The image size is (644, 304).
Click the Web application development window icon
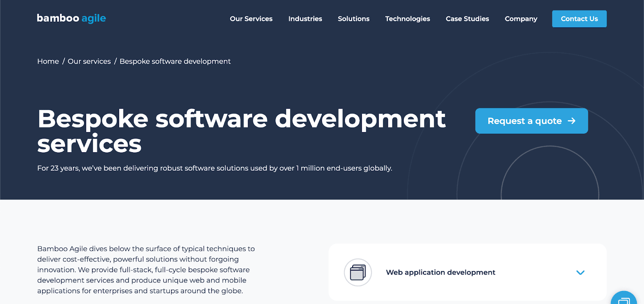point(358,272)
